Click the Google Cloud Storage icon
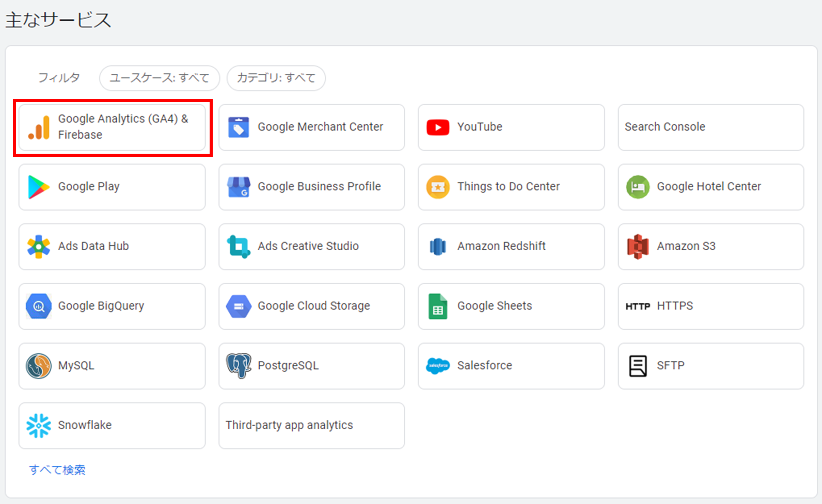The image size is (822, 504). [239, 306]
